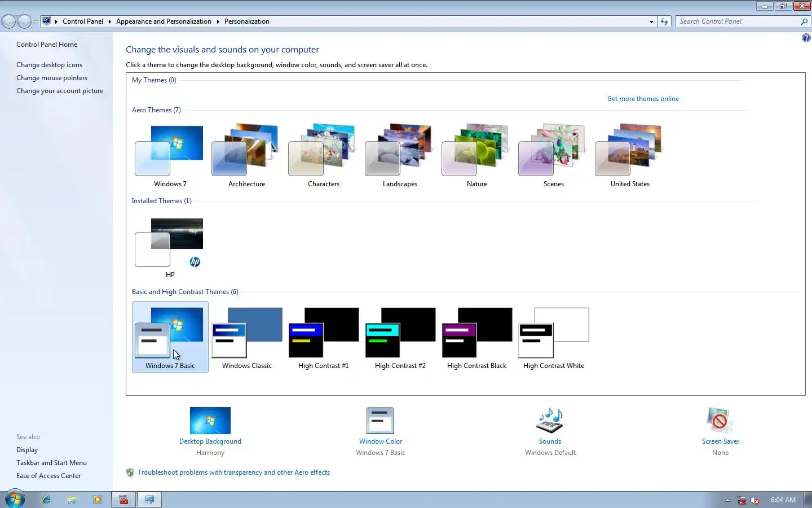Open Change your account picture
This screenshot has width=812, height=508.
pos(60,91)
